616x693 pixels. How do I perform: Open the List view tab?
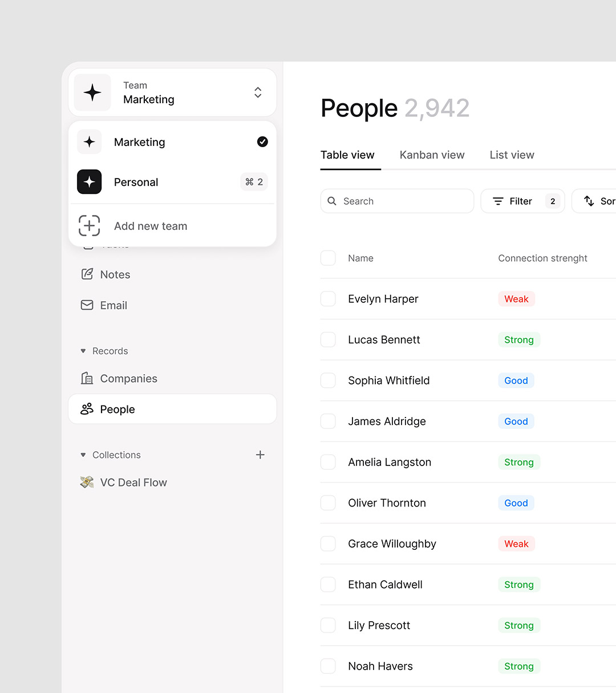coord(512,155)
